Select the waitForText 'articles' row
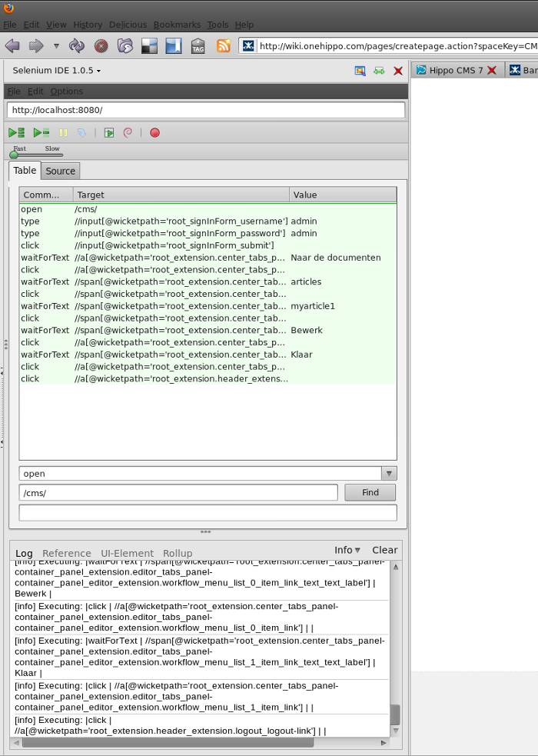This screenshot has height=756, width=538. 208,281
